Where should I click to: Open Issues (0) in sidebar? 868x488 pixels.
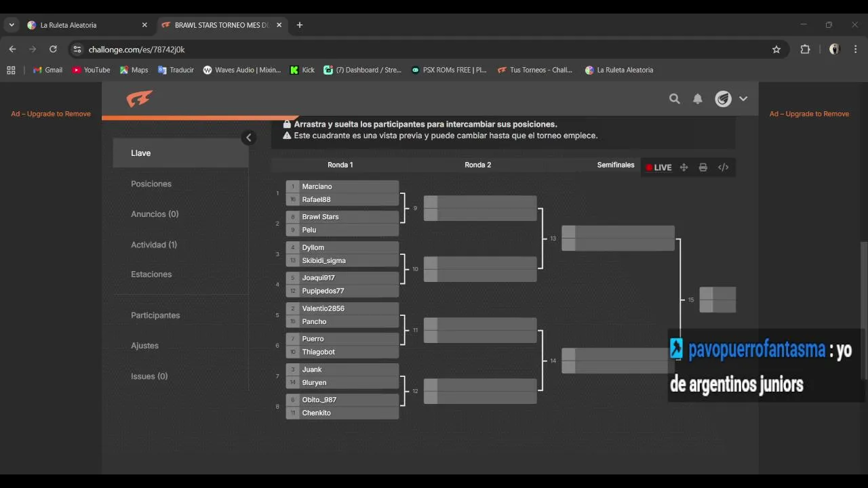(x=149, y=376)
